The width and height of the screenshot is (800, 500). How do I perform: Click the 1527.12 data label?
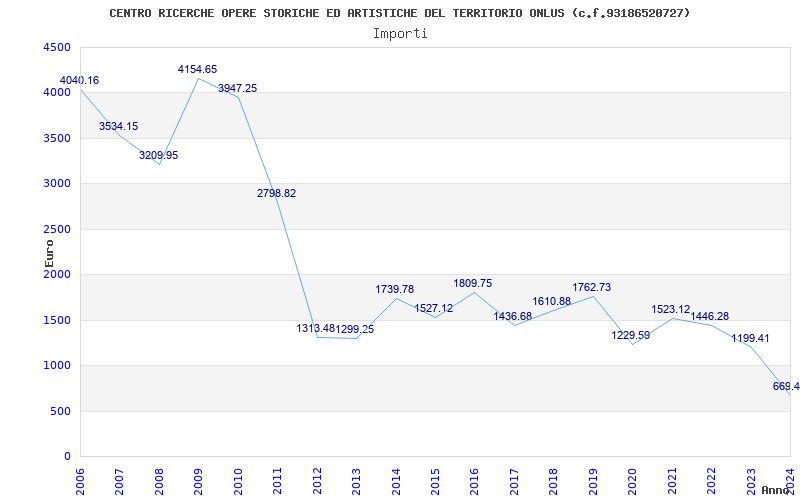tap(434, 309)
